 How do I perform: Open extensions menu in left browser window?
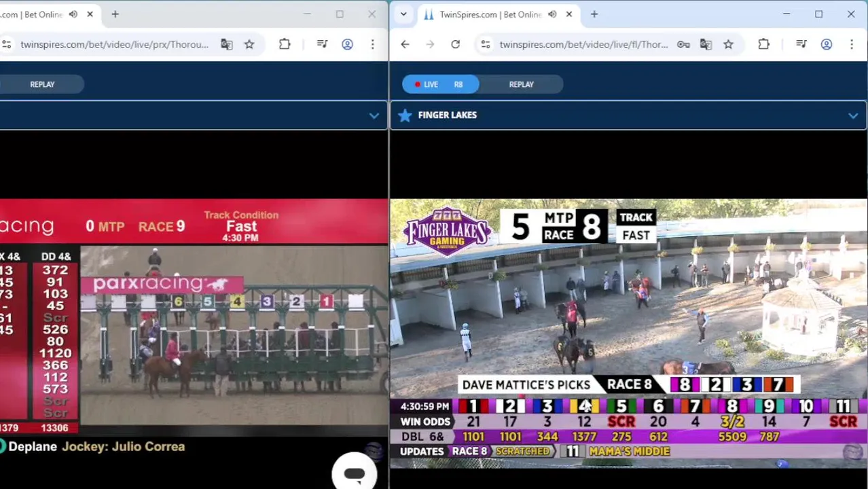[285, 44]
